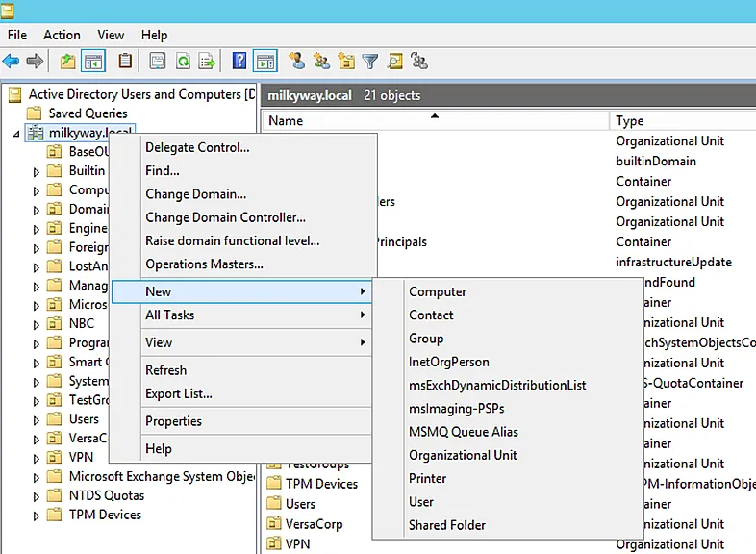This screenshot has height=554, width=756.
Task: Choose Refresh in the context menu
Action: tap(241, 370)
